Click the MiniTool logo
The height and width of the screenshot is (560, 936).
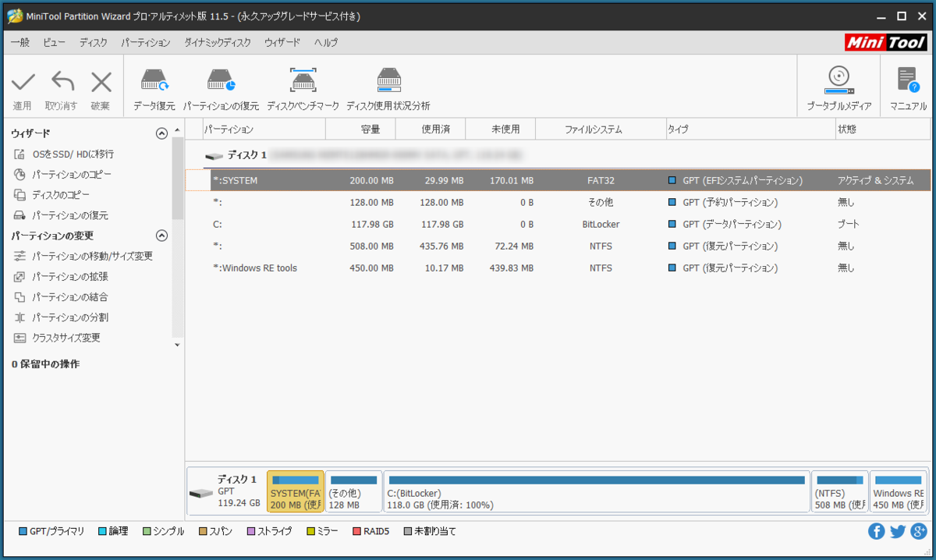(x=887, y=42)
